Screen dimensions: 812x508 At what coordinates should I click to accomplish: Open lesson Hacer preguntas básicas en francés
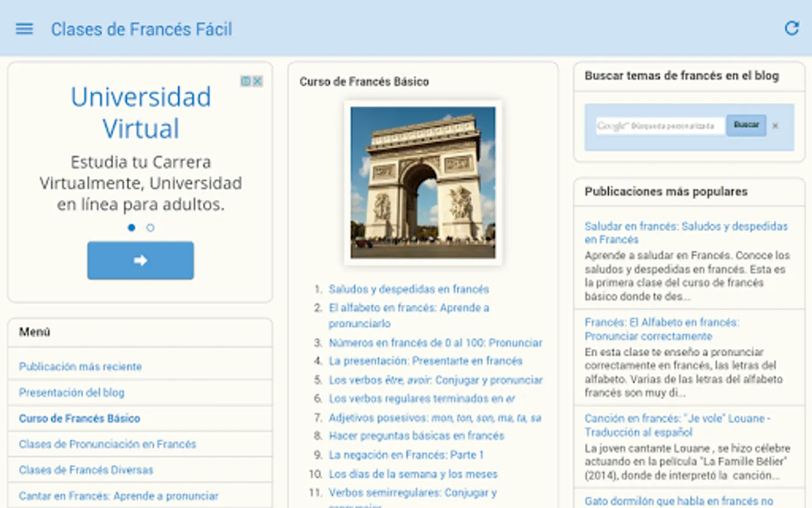pyautogui.click(x=416, y=436)
